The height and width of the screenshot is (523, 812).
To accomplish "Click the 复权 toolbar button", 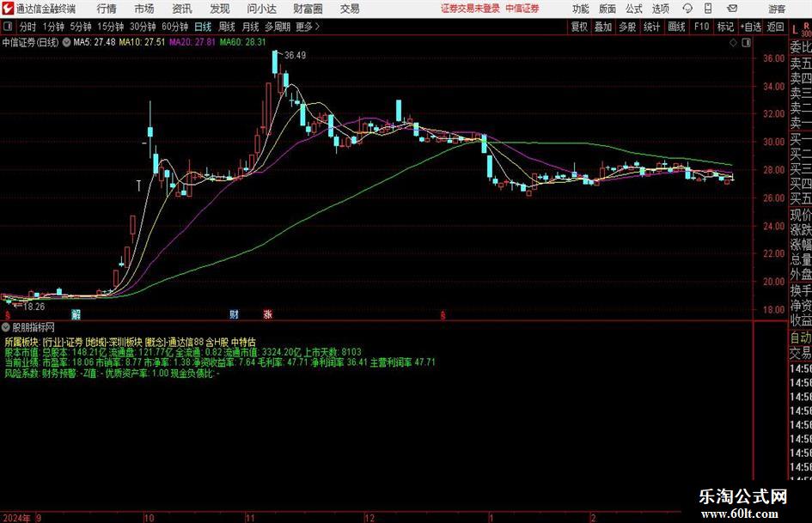I will coord(579,27).
